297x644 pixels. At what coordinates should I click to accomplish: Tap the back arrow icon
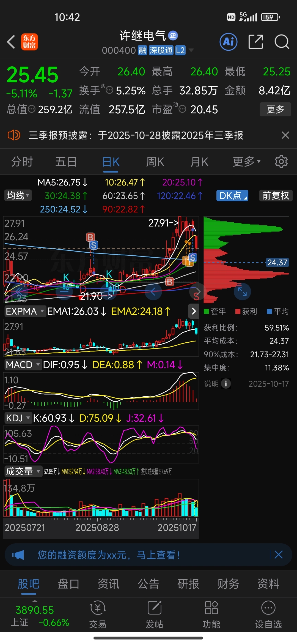[11, 42]
